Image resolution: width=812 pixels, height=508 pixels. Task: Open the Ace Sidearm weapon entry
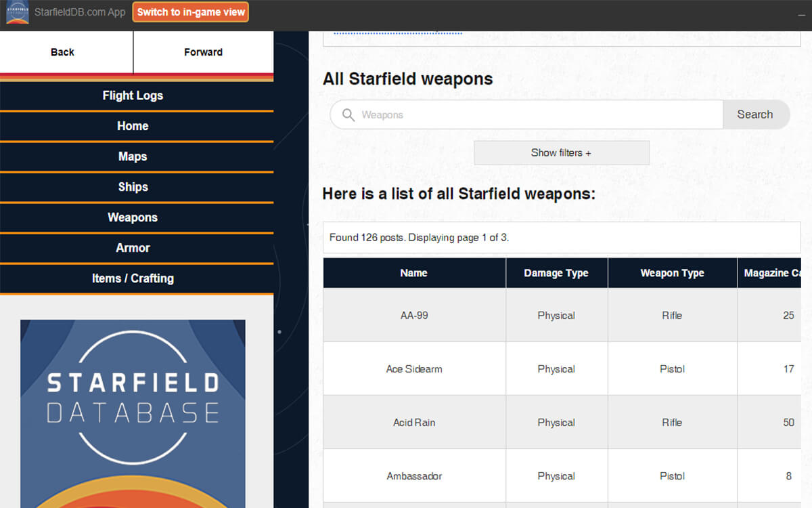click(414, 369)
